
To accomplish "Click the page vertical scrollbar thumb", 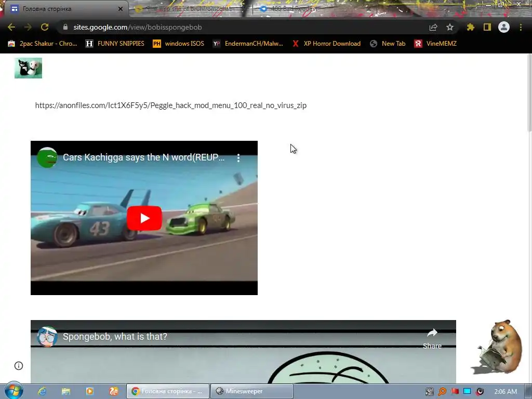I will tap(529, 91).
